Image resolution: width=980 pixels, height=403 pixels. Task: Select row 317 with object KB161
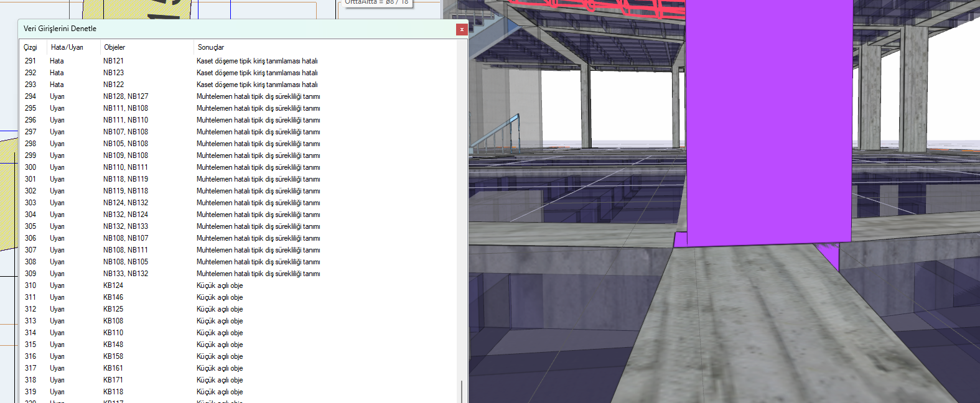pyautogui.click(x=238, y=368)
